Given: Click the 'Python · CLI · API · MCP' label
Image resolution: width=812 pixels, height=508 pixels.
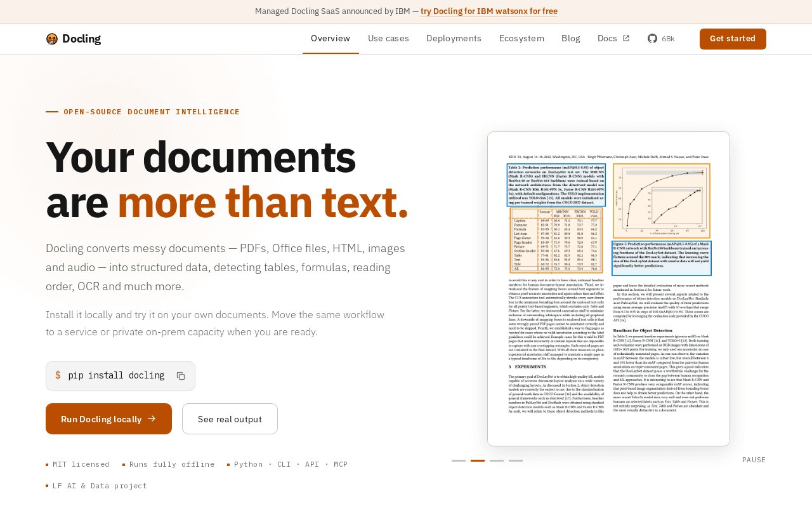Looking at the screenshot, I should [x=291, y=464].
